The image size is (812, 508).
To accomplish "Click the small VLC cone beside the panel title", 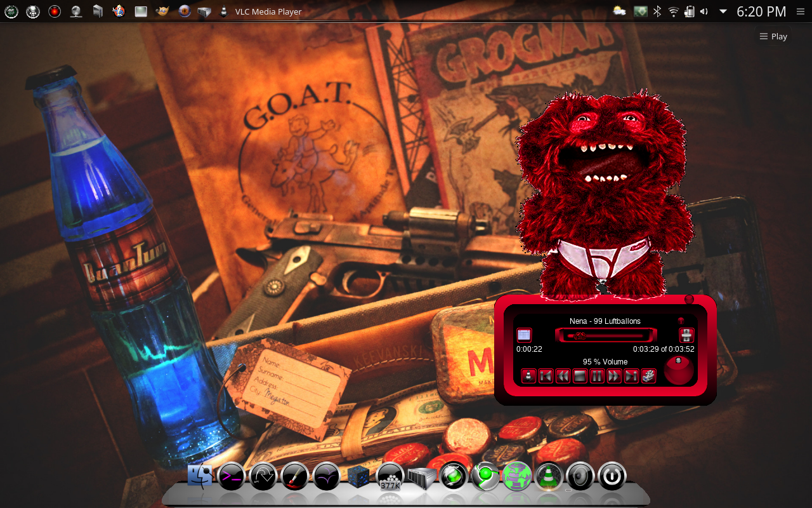I will coord(223,11).
